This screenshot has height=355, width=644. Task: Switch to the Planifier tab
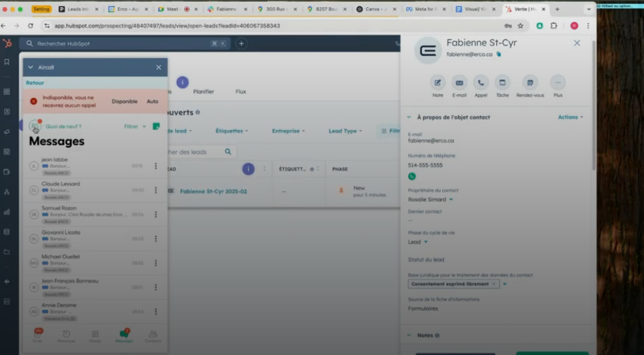(203, 91)
